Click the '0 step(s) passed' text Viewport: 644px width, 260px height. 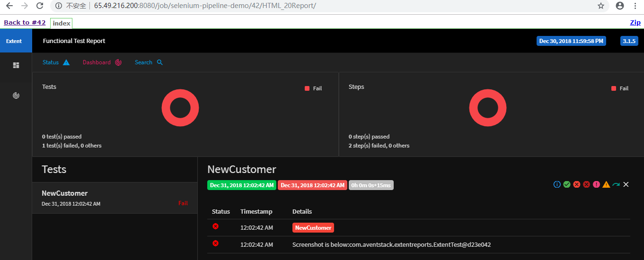click(x=369, y=137)
